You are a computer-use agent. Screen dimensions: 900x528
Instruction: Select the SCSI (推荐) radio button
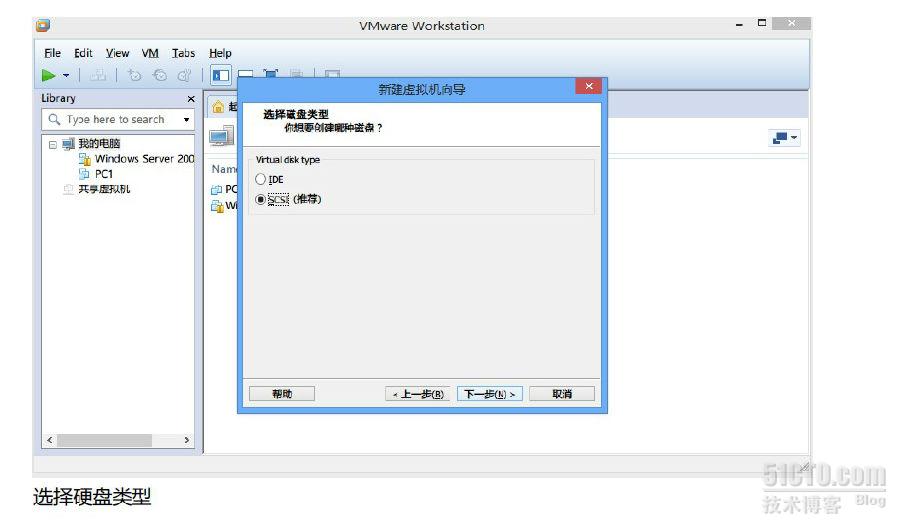[261, 199]
